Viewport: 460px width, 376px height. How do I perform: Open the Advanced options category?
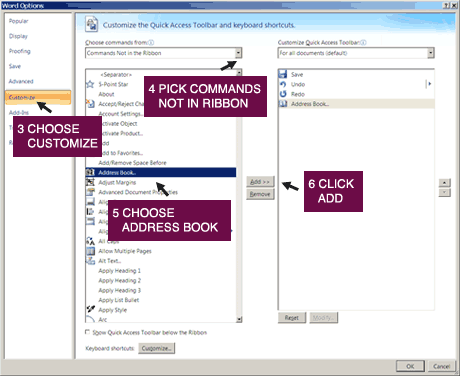click(x=21, y=81)
